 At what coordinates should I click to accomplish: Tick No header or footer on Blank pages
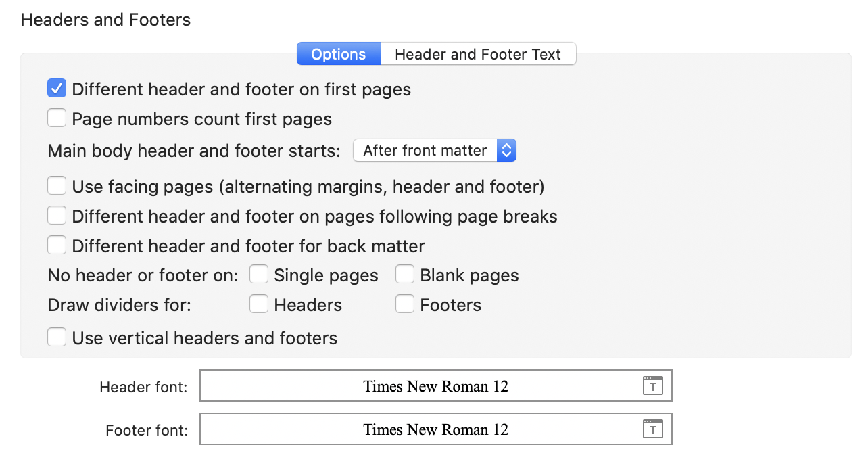[405, 275]
